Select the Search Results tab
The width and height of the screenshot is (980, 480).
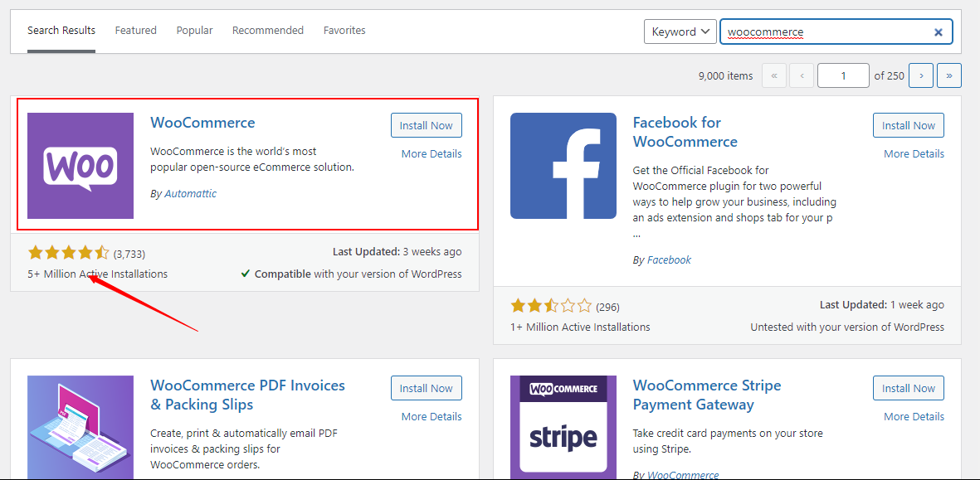(61, 30)
